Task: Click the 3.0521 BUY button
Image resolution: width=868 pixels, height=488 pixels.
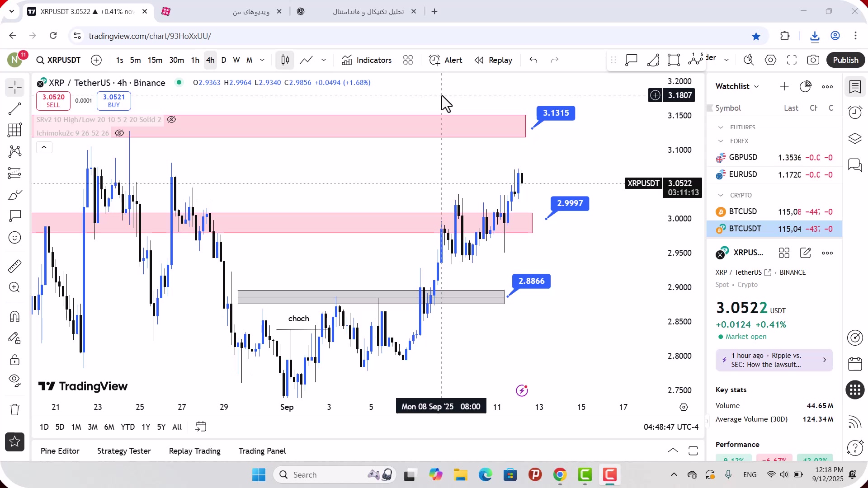Action: click(x=114, y=101)
